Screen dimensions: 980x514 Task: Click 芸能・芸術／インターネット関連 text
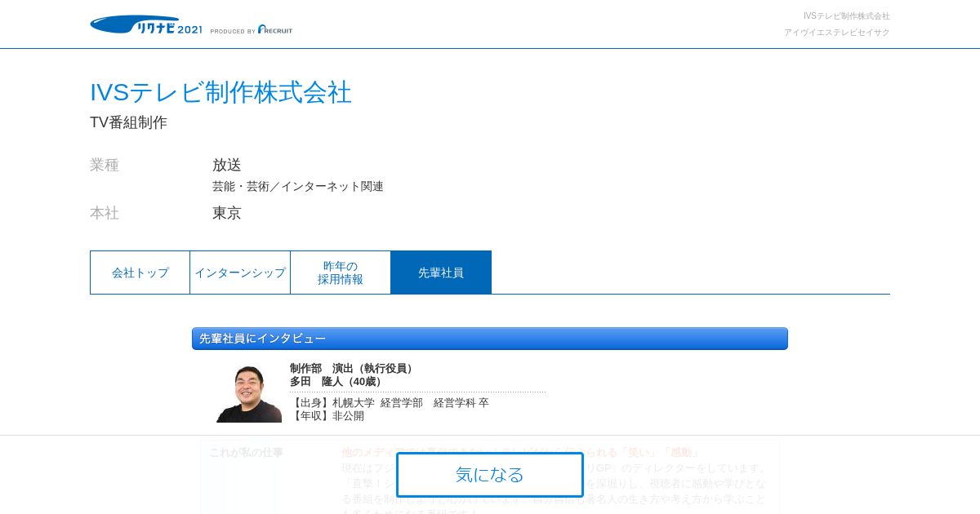point(298,186)
